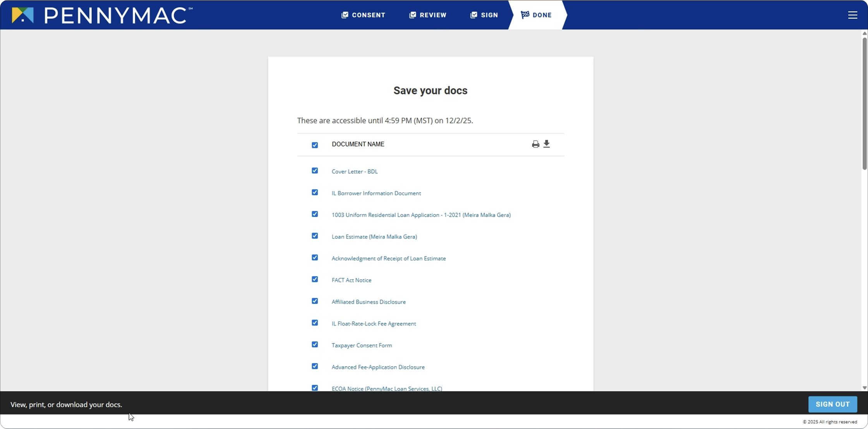The width and height of the screenshot is (868, 429).
Task: Deselect the Taxpayer Consent Form checkbox
Action: coord(315,345)
